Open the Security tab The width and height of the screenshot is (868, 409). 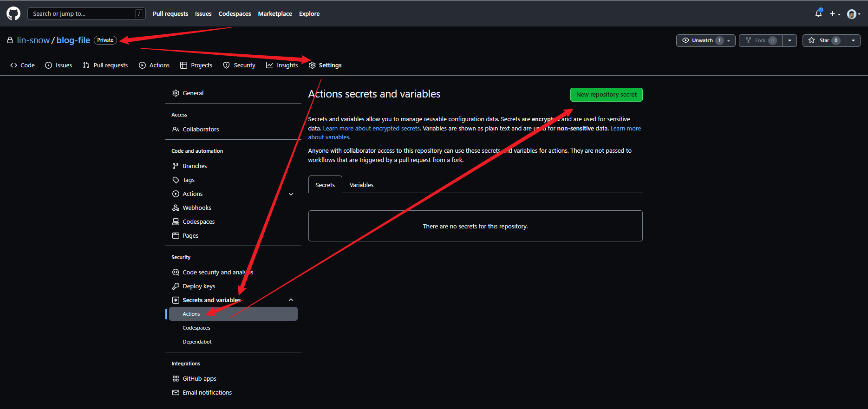click(x=239, y=65)
